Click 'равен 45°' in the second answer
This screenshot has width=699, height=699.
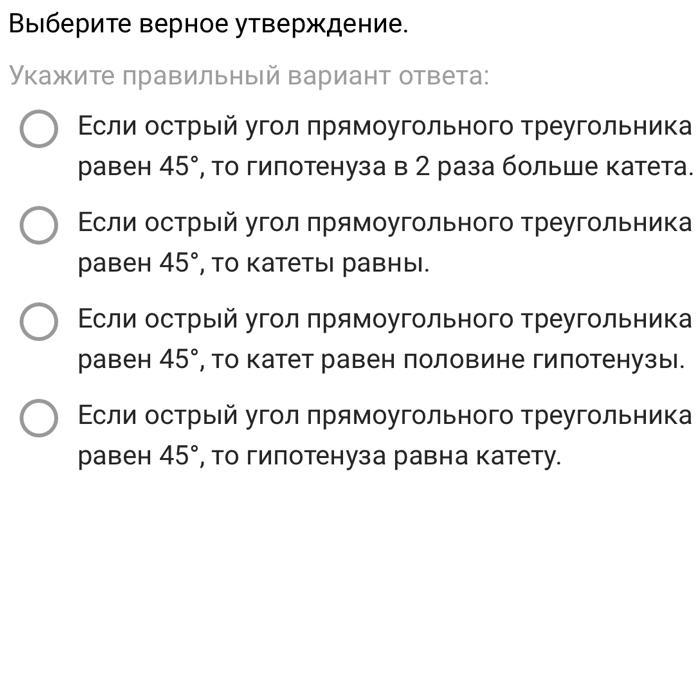[138, 263]
